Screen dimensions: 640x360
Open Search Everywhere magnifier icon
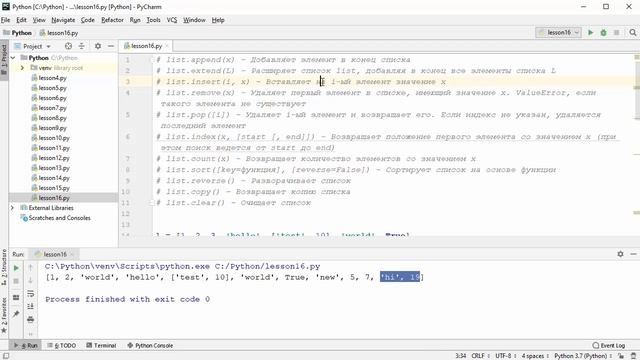pyautogui.click(x=633, y=32)
